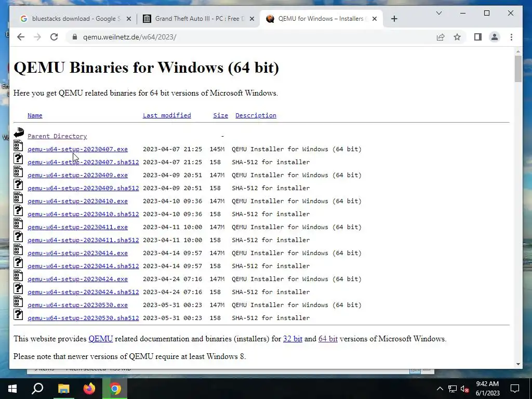Click the forward navigation arrow
This screenshot has width=532, height=399.
(37, 37)
